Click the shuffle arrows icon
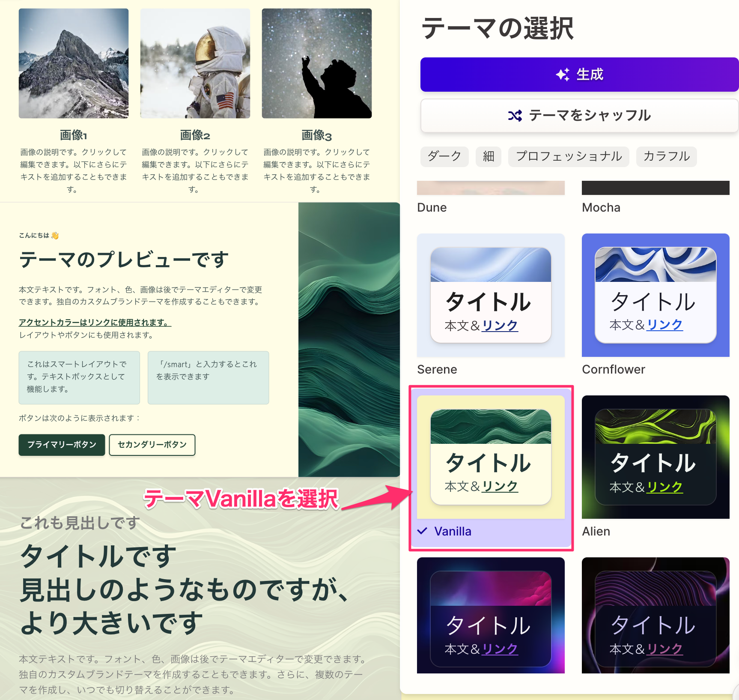 pyautogui.click(x=515, y=116)
